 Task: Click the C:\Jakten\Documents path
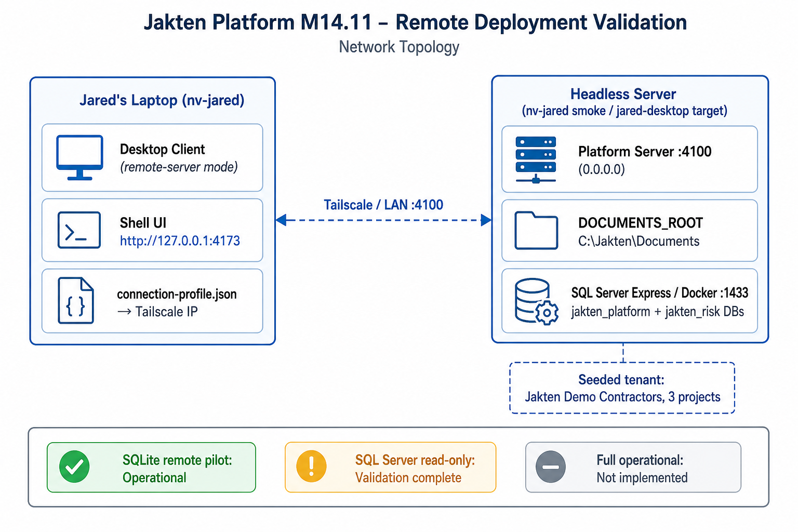[x=639, y=242]
